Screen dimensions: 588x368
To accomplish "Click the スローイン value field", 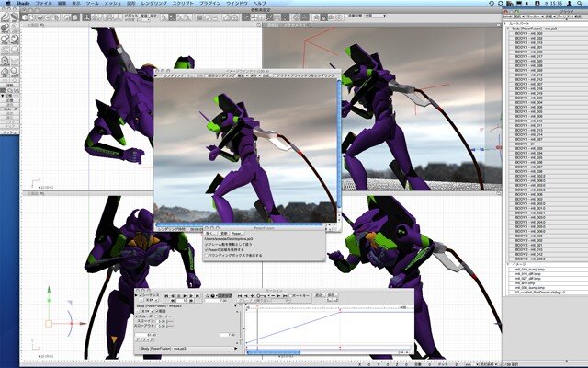I will click(x=162, y=321).
